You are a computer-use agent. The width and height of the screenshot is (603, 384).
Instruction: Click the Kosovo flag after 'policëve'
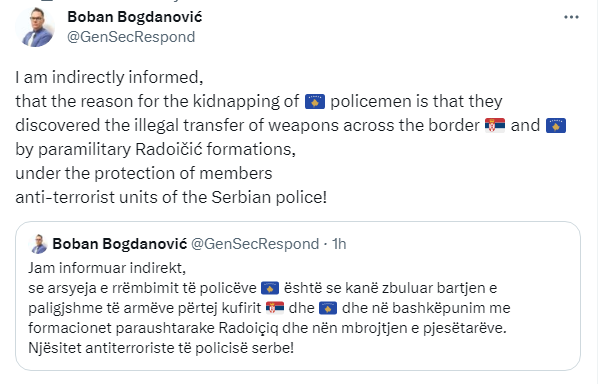270,288
